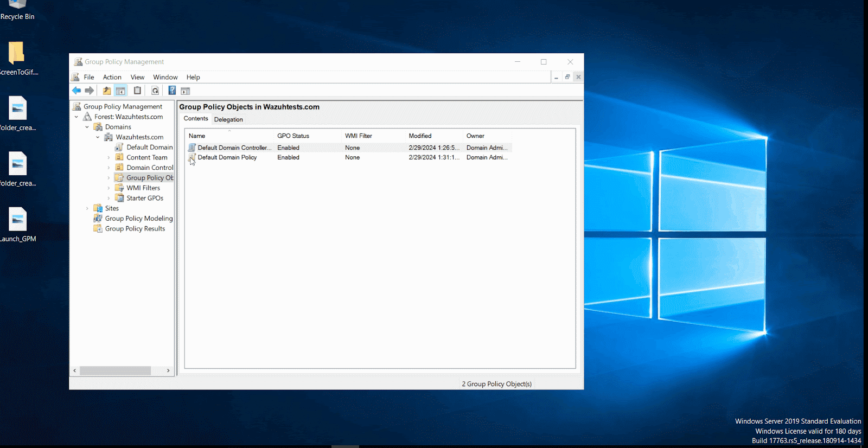
Task: Collapse the Forest: Wazuhtests.com node
Action: pos(76,117)
